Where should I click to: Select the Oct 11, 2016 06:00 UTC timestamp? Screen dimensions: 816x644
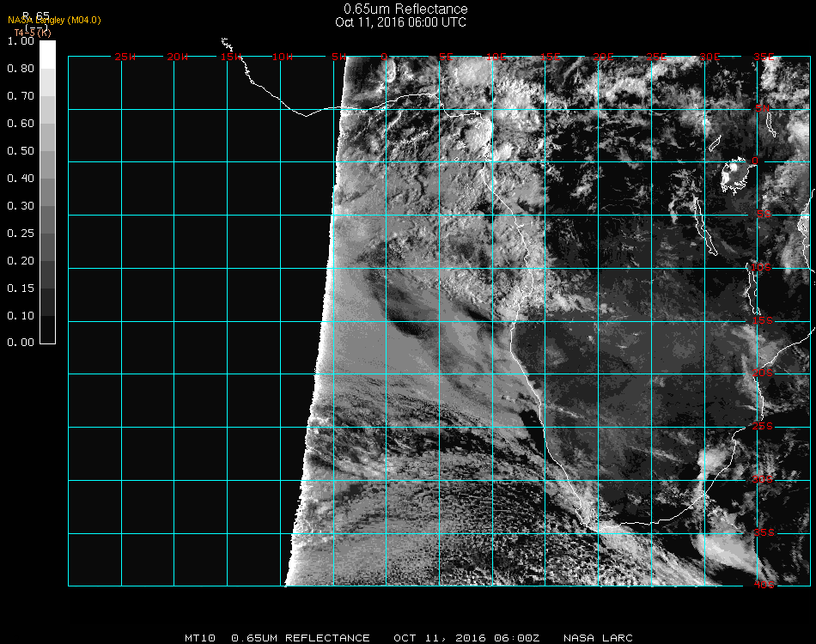(400, 22)
